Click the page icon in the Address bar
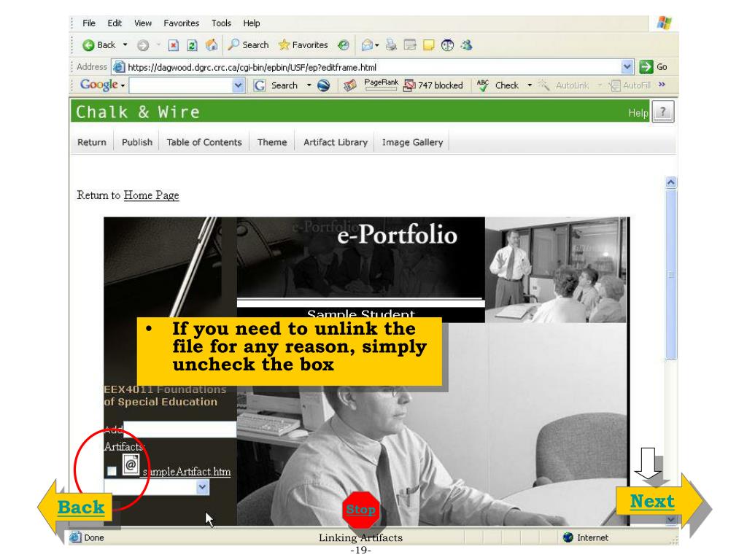747x560 pixels. [x=119, y=67]
